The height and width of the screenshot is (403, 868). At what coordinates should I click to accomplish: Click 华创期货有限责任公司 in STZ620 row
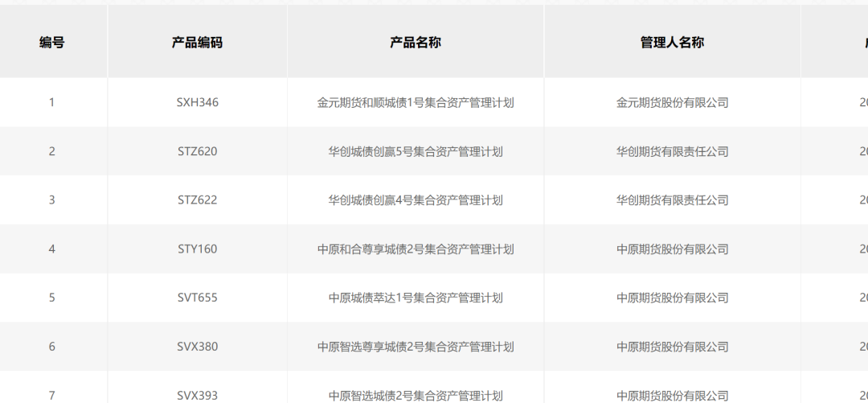(672, 151)
